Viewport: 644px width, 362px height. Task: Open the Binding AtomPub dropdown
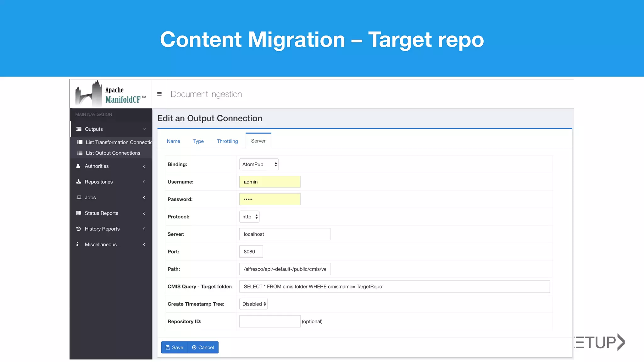click(x=259, y=164)
